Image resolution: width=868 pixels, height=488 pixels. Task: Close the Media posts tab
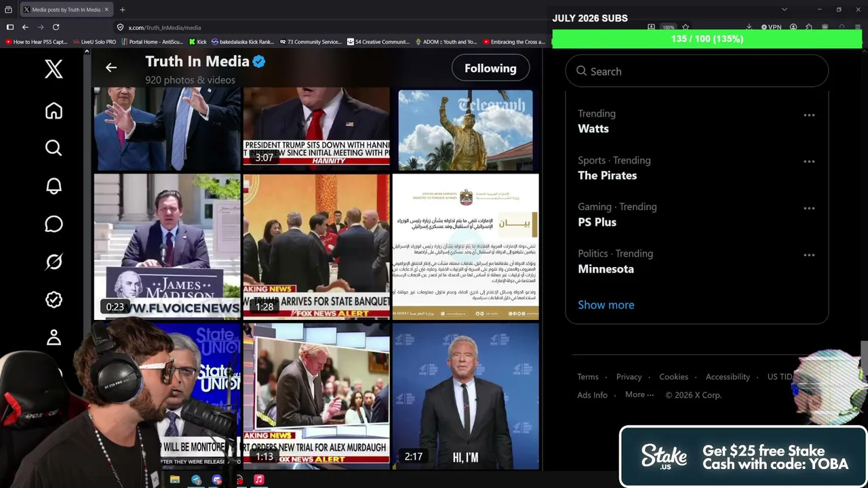pos(106,9)
